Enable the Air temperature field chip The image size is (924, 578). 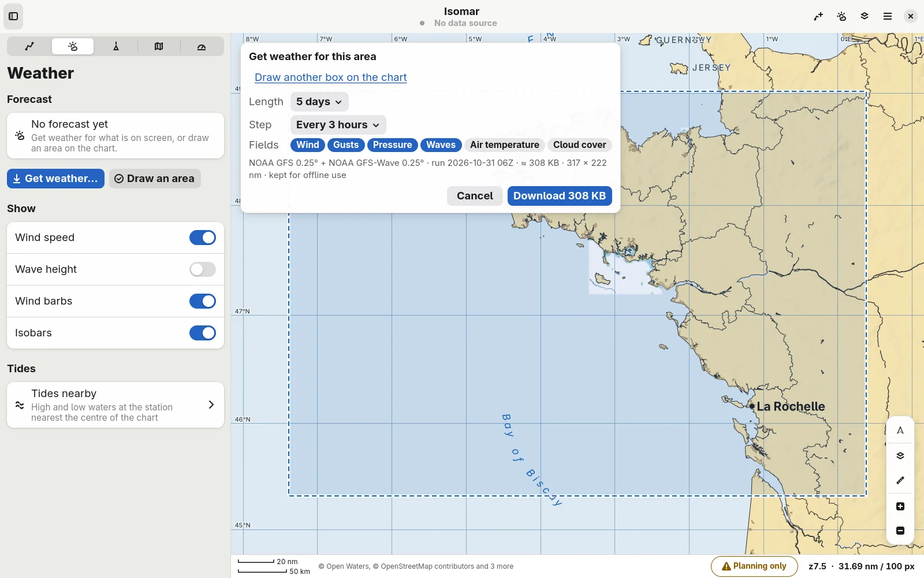click(505, 145)
